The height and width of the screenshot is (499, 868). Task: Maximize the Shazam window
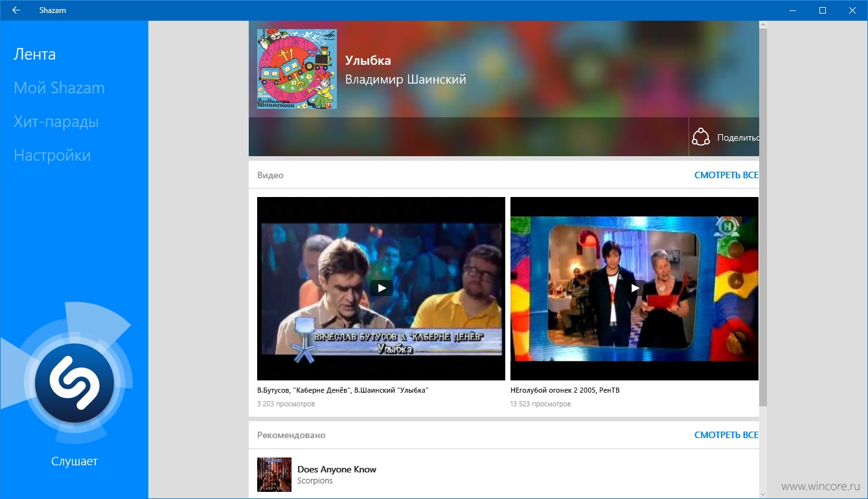point(823,10)
